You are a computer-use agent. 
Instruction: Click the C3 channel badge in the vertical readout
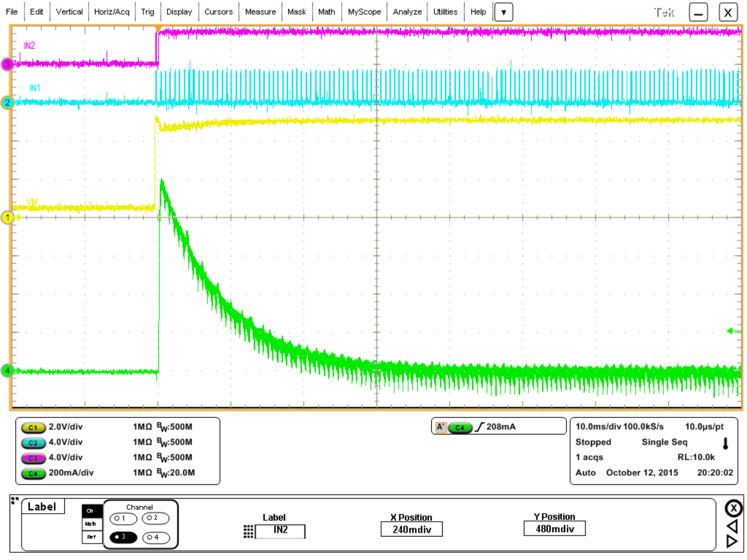33,458
